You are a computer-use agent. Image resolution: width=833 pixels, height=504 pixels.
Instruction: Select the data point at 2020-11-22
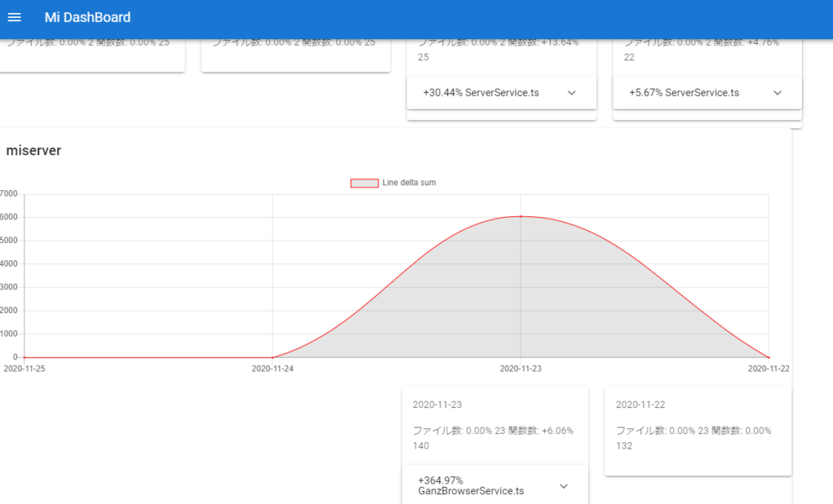tap(769, 357)
